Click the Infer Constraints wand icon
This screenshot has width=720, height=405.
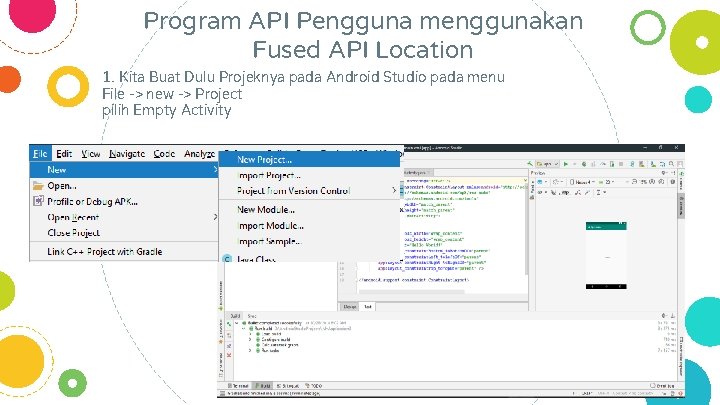587,192
